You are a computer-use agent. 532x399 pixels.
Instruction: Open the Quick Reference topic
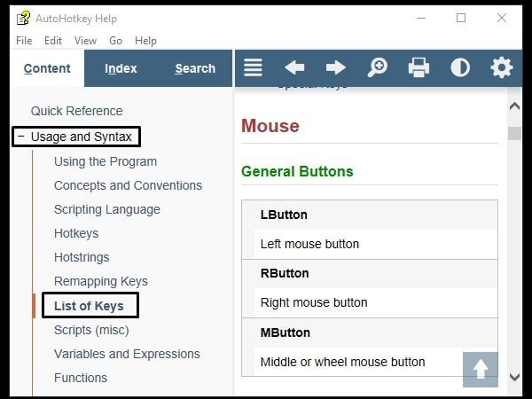[76, 111]
